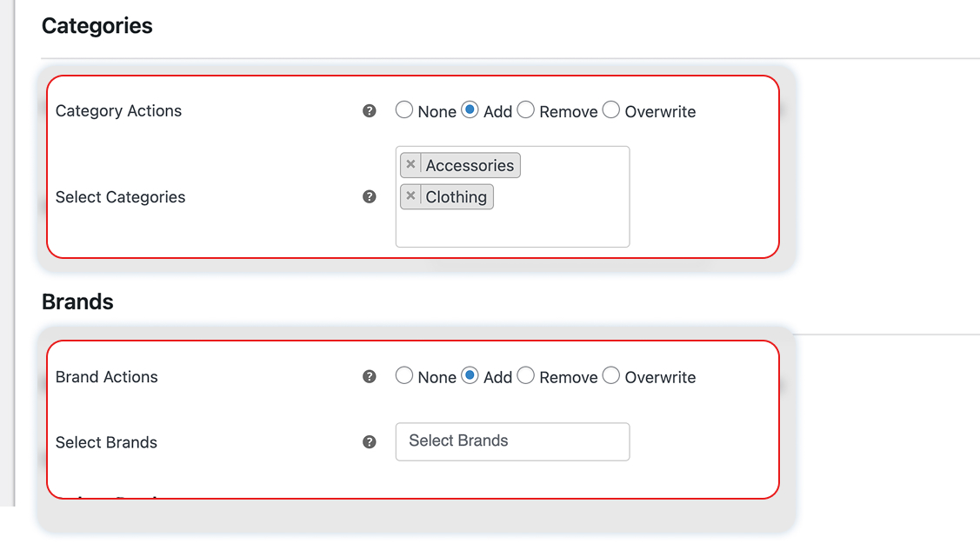
Task: Click the Select Brands help icon
Action: tap(370, 442)
